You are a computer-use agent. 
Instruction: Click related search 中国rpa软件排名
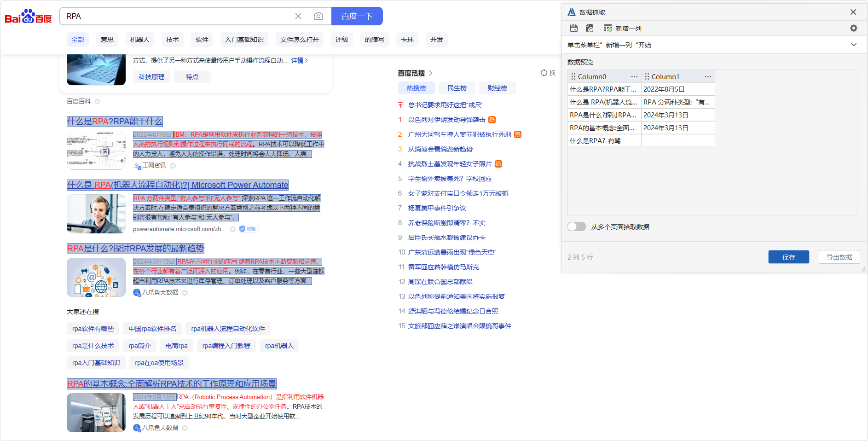coord(152,329)
